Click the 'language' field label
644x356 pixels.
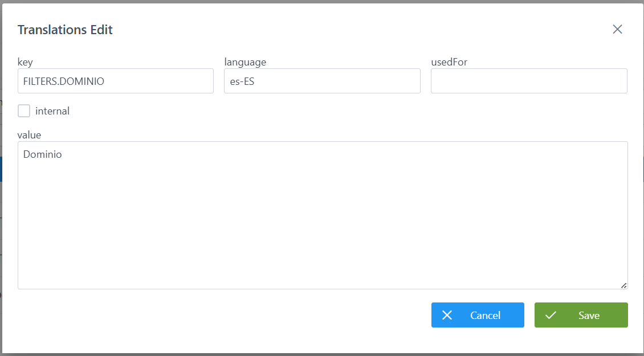[245, 62]
